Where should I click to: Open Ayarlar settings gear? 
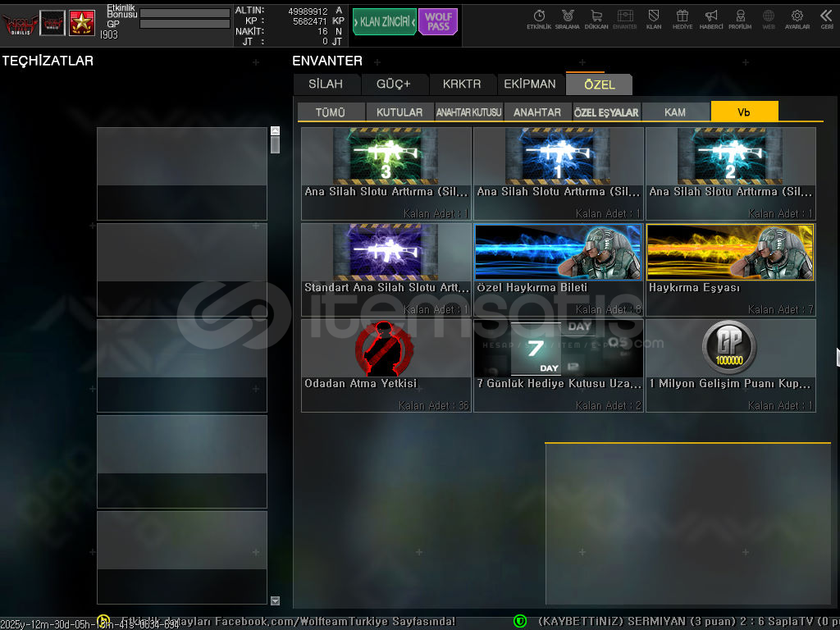797,19
